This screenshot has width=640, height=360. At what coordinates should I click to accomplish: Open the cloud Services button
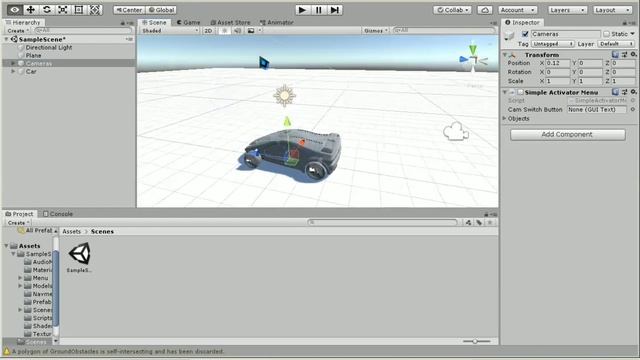click(484, 10)
